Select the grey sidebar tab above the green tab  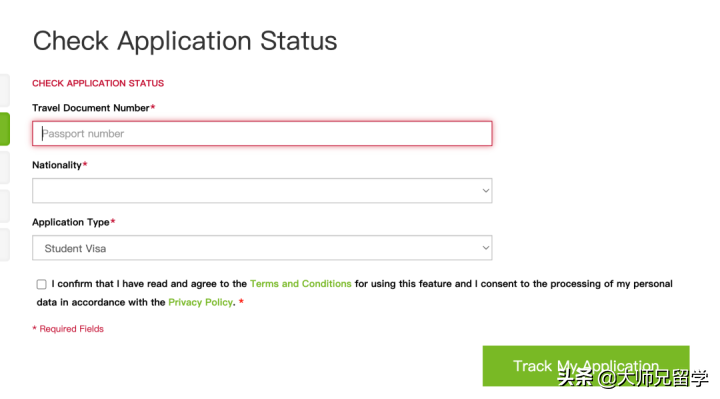tap(5, 90)
